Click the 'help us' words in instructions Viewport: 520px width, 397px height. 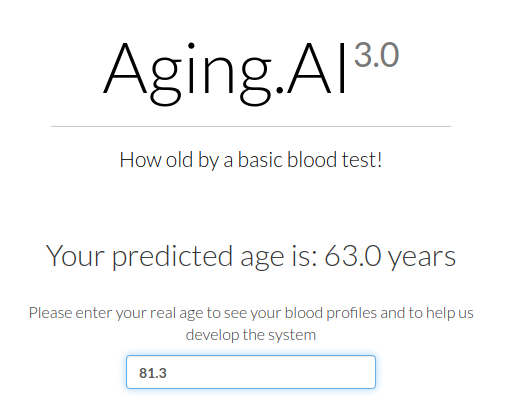[x=450, y=313]
